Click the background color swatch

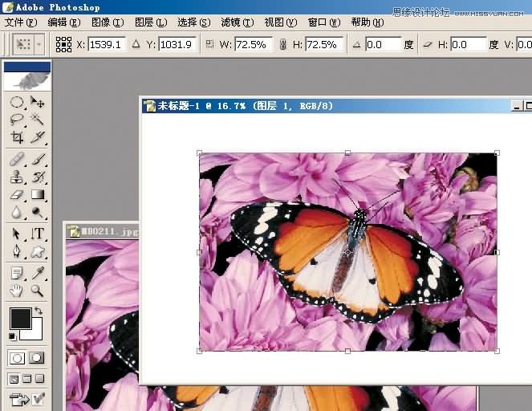coord(36,333)
